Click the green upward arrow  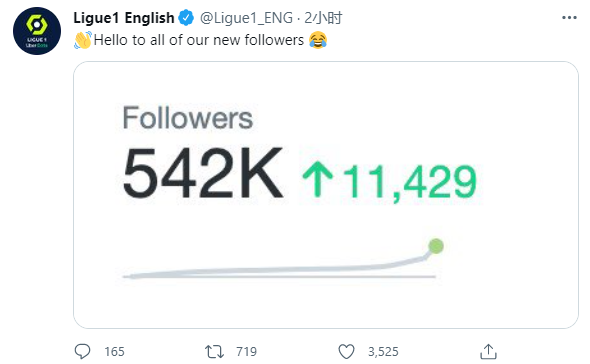click(x=318, y=179)
